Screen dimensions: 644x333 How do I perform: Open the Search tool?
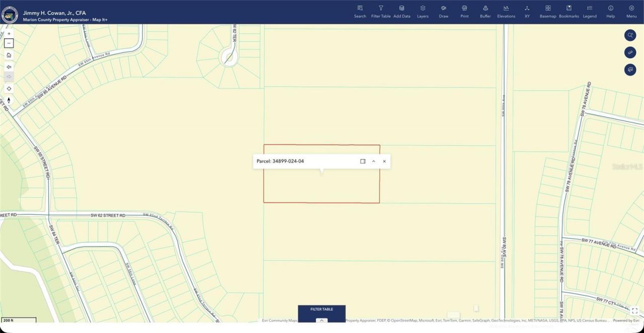pyautogui.click(x=360, y=12)
